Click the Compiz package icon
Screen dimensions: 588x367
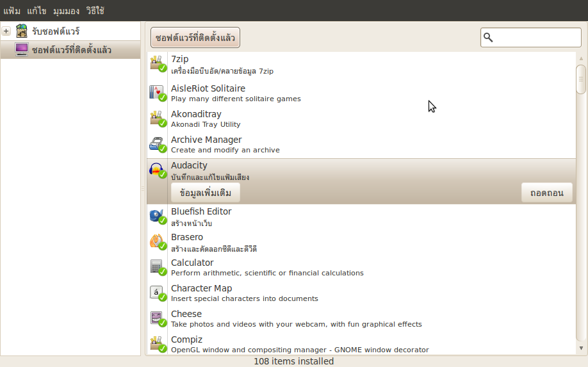pos(158,344)
